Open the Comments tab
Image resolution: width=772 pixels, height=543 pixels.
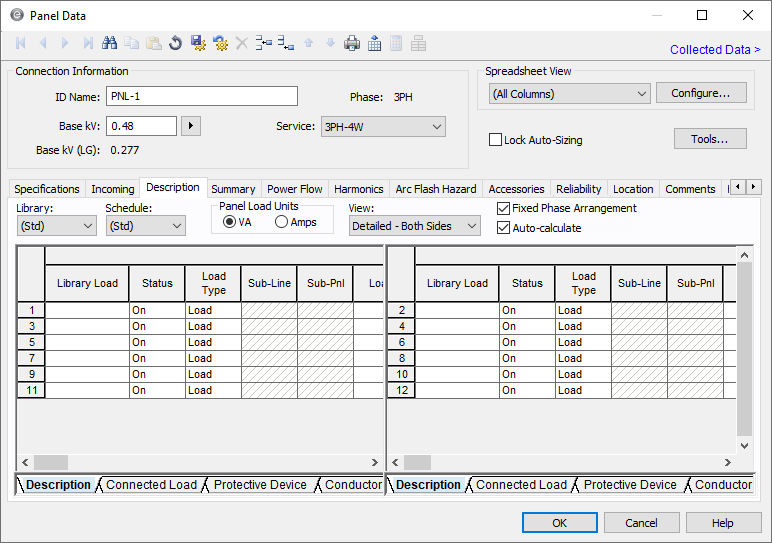pyautogui.click(x=690, y=189)
